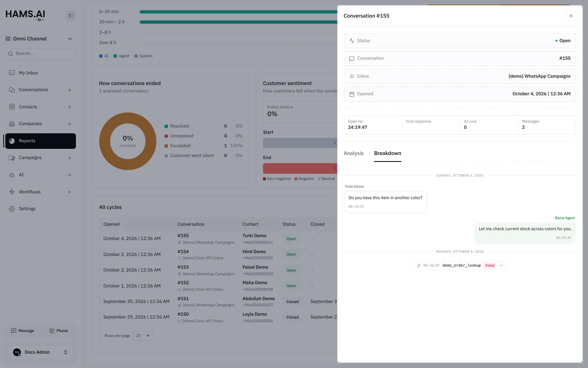Add a new conversation with plus icon
Viewport: 588px width, 368px height.
point(69,90)
